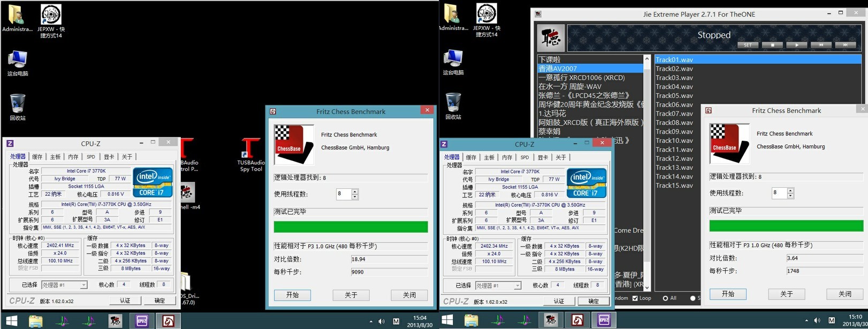Open the TUSBAudio Spy Tool desktop shortcut

[x=250, y=155]
